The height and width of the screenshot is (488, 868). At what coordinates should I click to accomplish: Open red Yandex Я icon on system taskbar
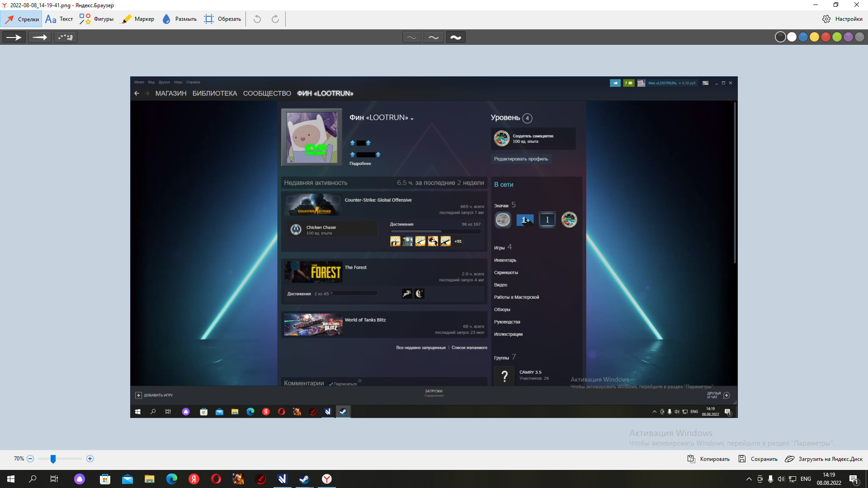click(194, 479)
